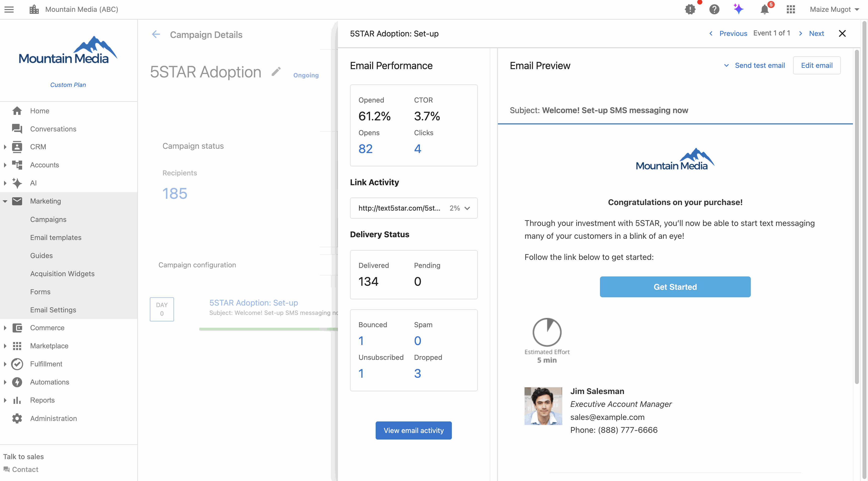868x481 pixels.
Task: Click the Get Started button in preview
Action: (x=675, y=287)
